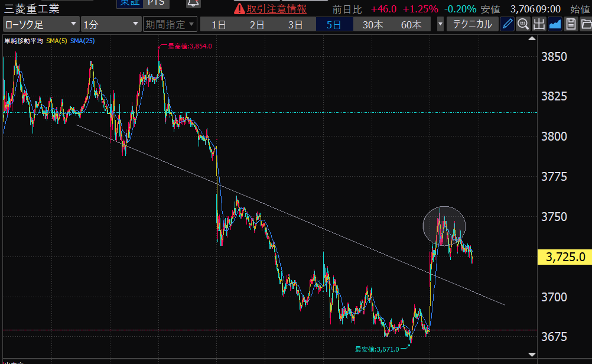Select the 30本 range tab
592x364 pixels.
tap(372, 24)
